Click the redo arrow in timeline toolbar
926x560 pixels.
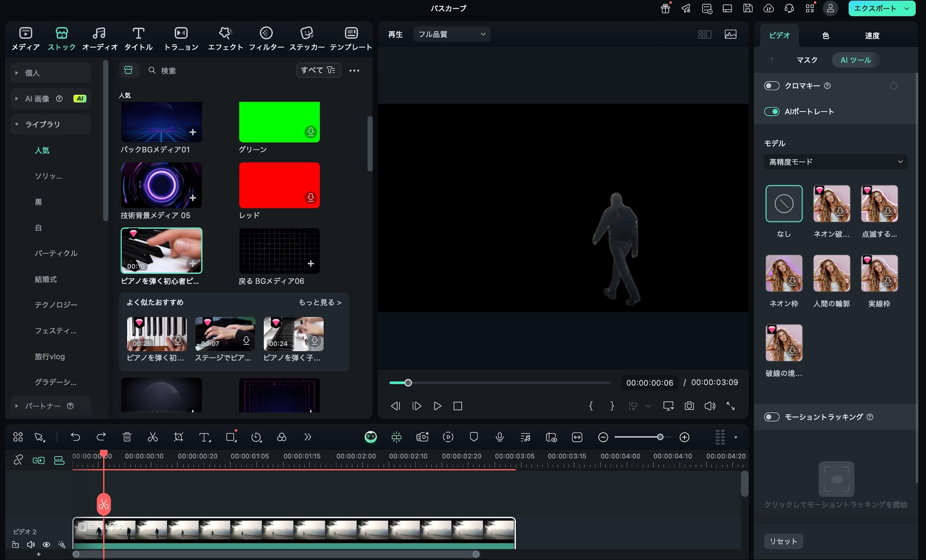pos(101,437)
